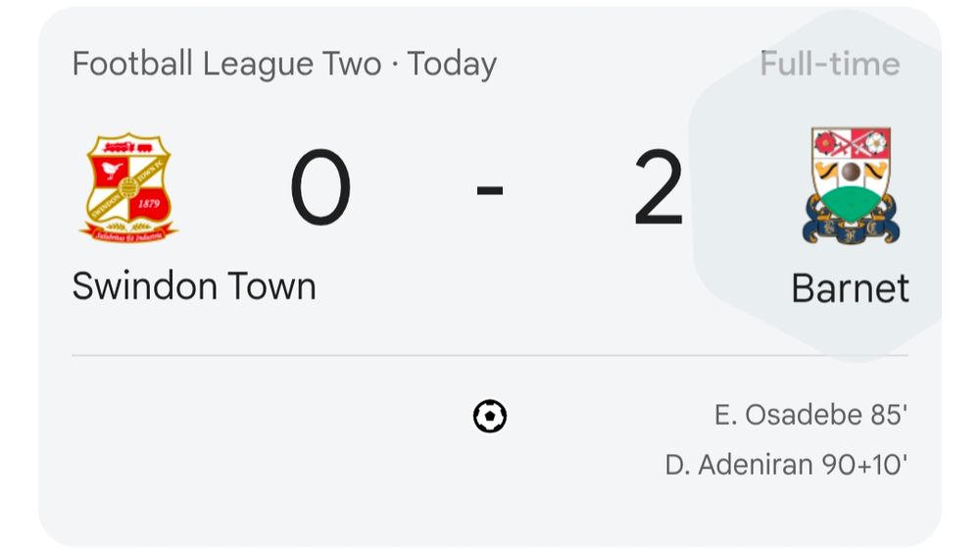The width and height of the screenshot is (980, 560).
Task: Open the Swindon Town team name
Action: tap(194, 286)
